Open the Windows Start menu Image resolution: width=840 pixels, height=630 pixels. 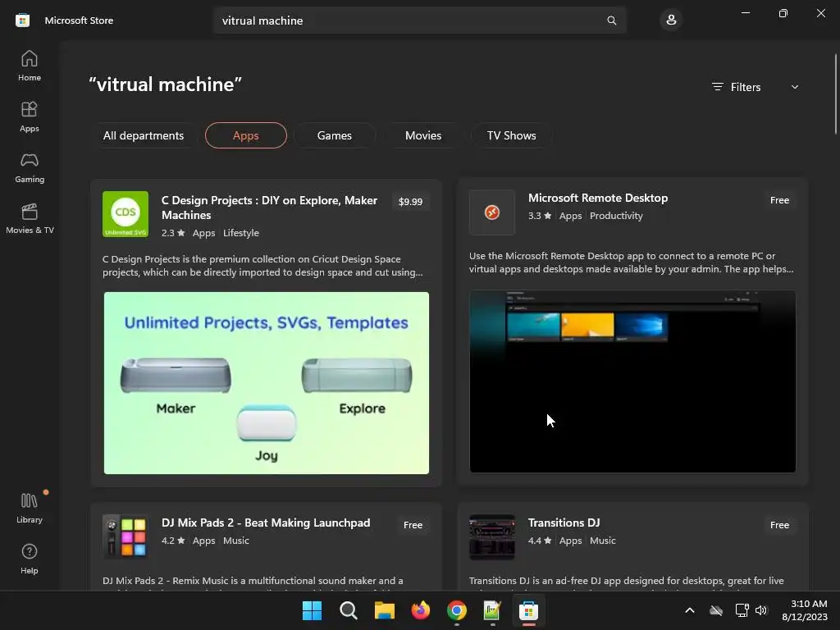[x=312, y=610]
